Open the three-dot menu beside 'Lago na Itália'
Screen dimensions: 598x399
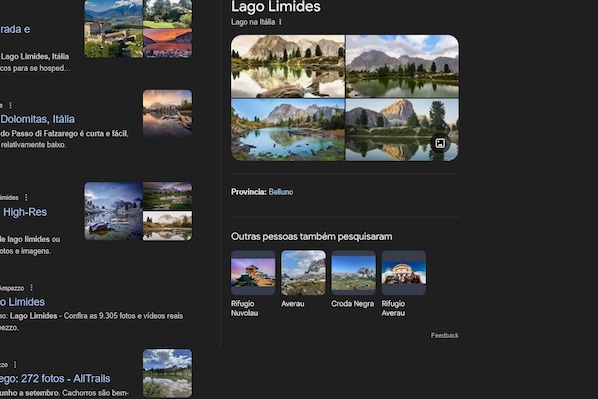280,22
